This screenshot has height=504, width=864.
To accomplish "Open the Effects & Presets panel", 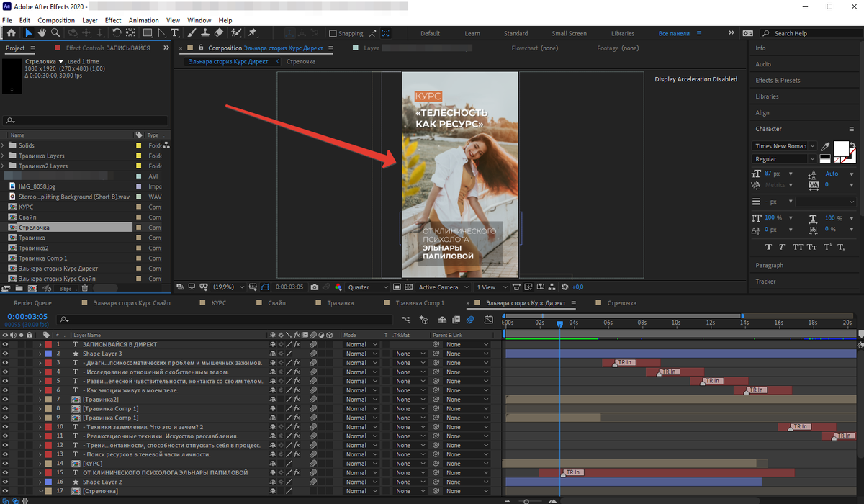I will pyautogui.click(x=778, y=80).
